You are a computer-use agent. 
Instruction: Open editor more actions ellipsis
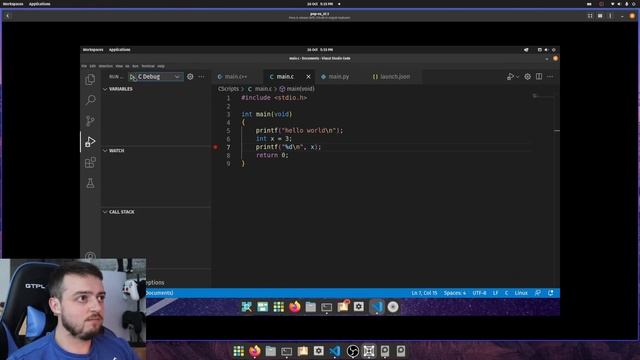(550, 76)
